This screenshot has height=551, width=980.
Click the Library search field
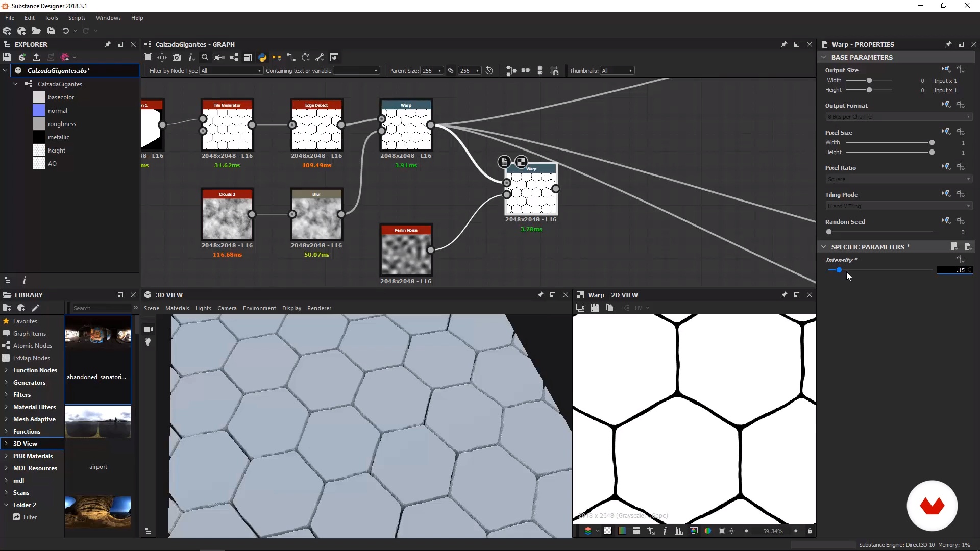tap(101, 308)
